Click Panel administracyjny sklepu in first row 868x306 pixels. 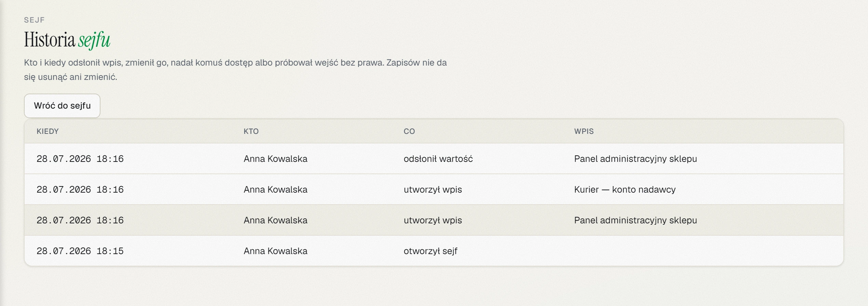[x=635, y=159]
